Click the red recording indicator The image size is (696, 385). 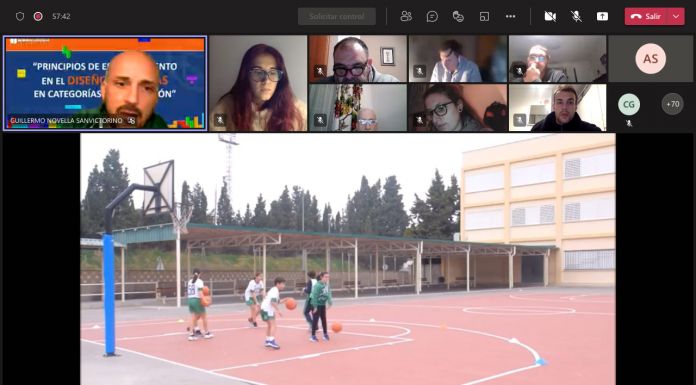[x=38, y=16]
